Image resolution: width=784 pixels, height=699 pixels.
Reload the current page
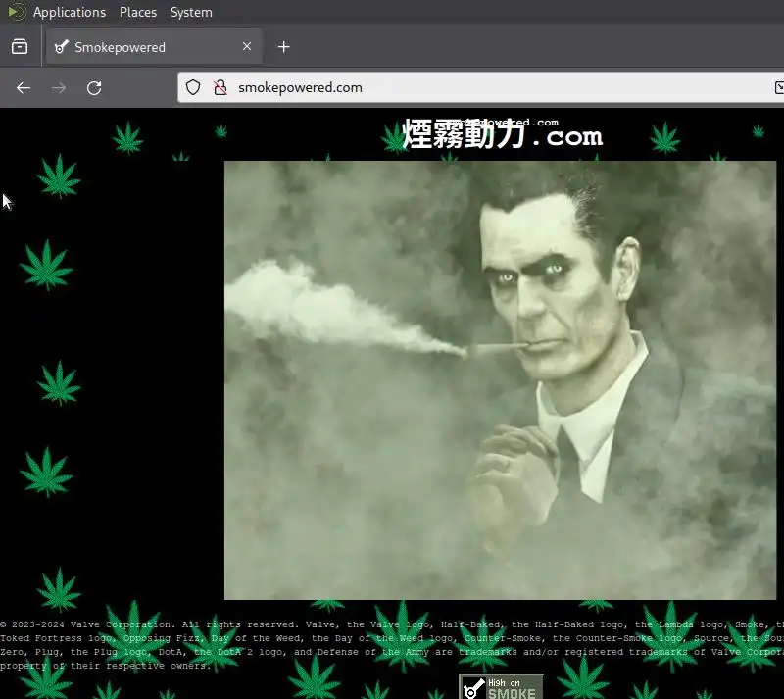click(x=94, y=88)
